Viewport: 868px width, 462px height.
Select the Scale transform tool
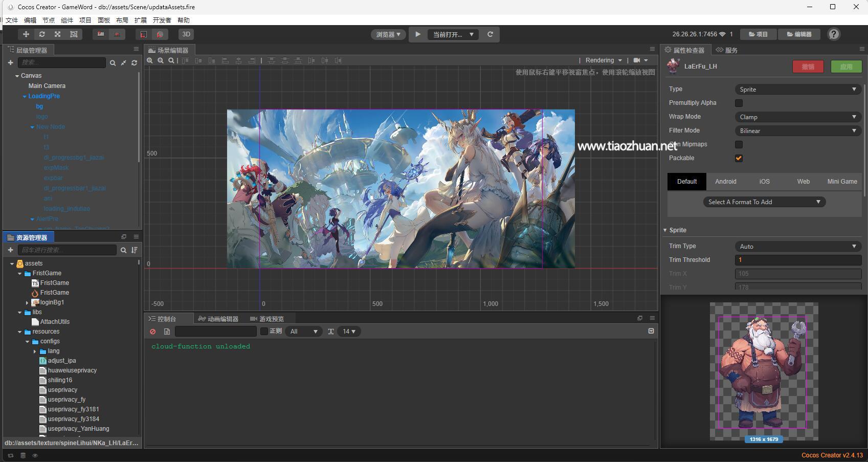[58, 34]
